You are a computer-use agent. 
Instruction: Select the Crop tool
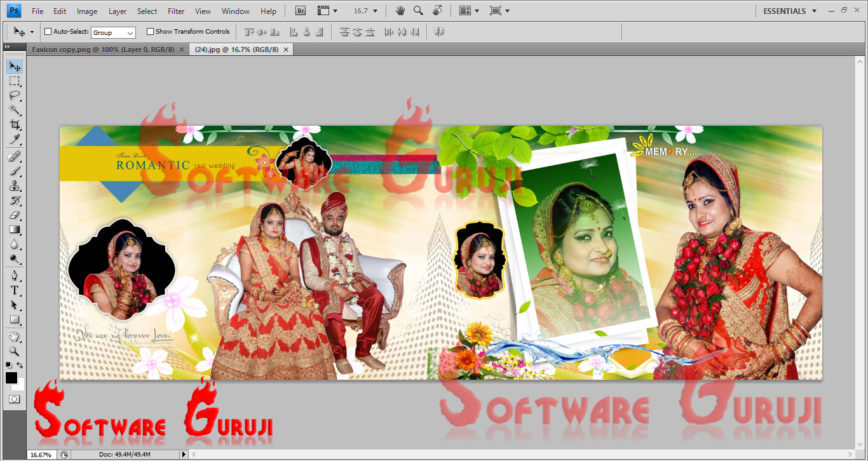(15, 125)
